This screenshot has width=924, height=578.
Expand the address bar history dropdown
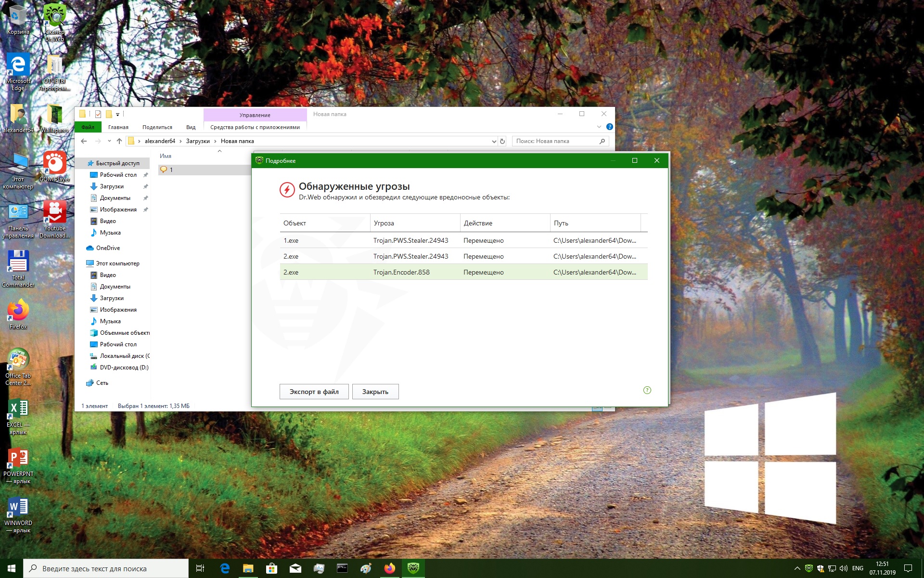pos(494,141)
